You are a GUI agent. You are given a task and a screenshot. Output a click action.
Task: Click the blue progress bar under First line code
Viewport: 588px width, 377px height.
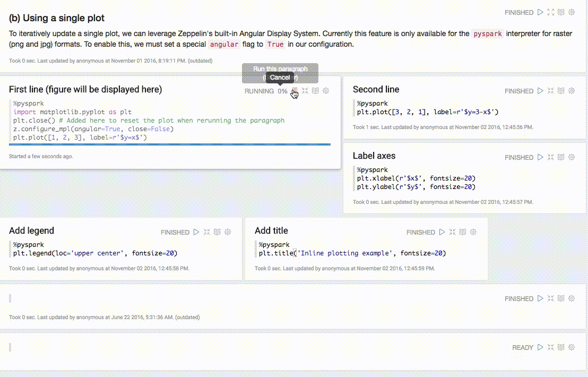coord(170,144)
